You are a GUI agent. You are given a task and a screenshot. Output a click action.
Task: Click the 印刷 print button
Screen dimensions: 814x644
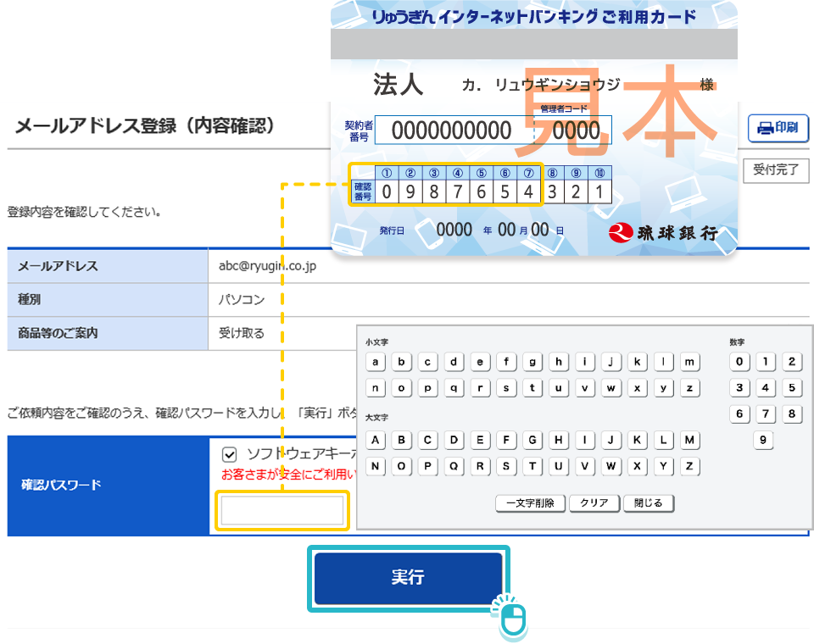[778, 128]
